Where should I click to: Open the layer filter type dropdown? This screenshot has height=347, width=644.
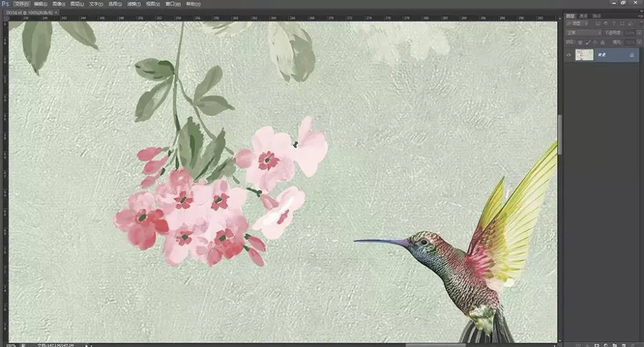576,23
